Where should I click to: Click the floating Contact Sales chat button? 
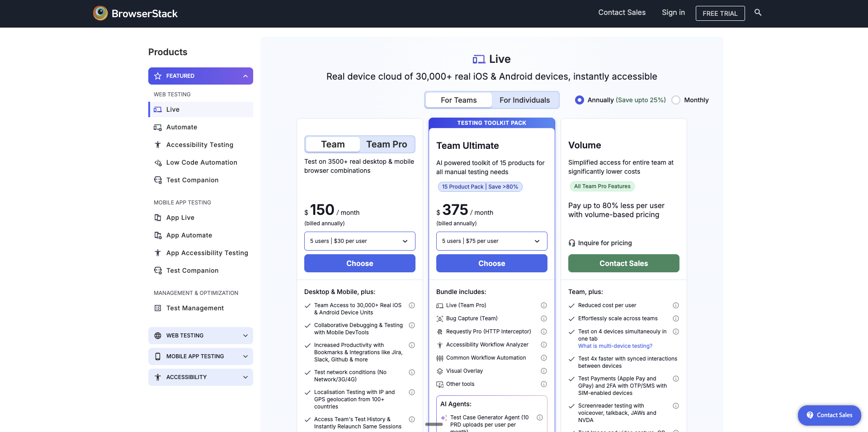tap(830, 415)
